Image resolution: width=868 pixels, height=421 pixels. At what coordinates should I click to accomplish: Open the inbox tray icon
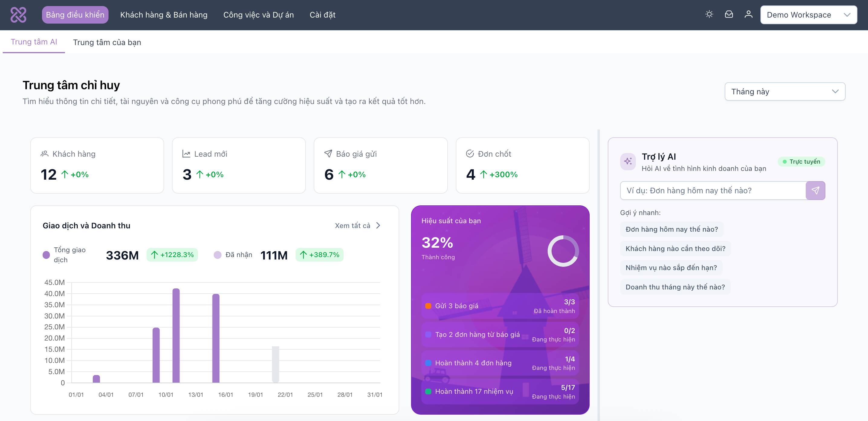click(728, 15)
